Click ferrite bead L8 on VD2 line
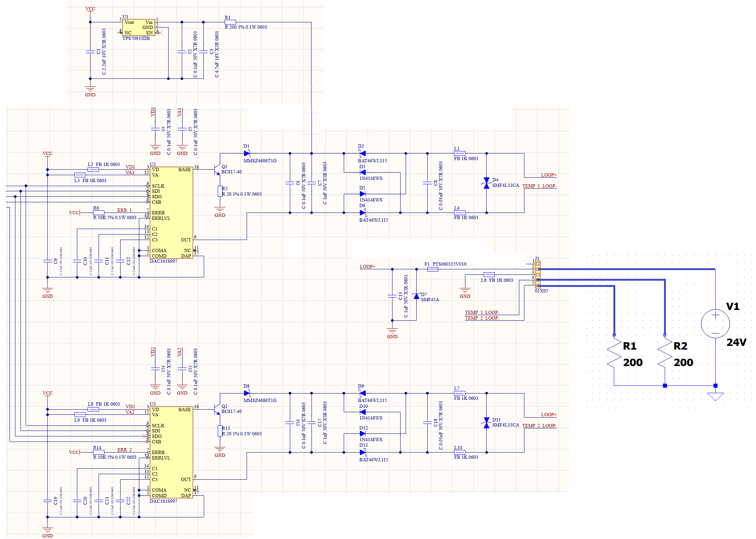Screen dimensions: 756x539 click(93, 409)
